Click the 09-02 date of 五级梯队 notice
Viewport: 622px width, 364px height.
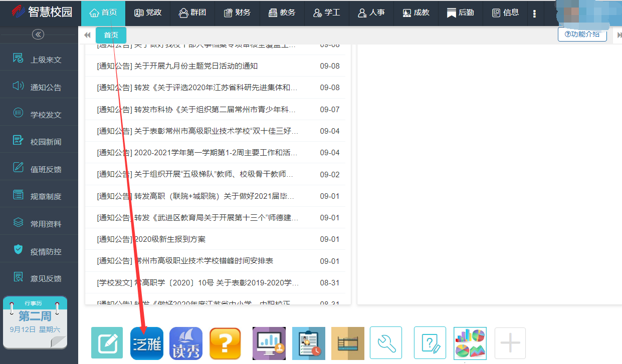330,174
